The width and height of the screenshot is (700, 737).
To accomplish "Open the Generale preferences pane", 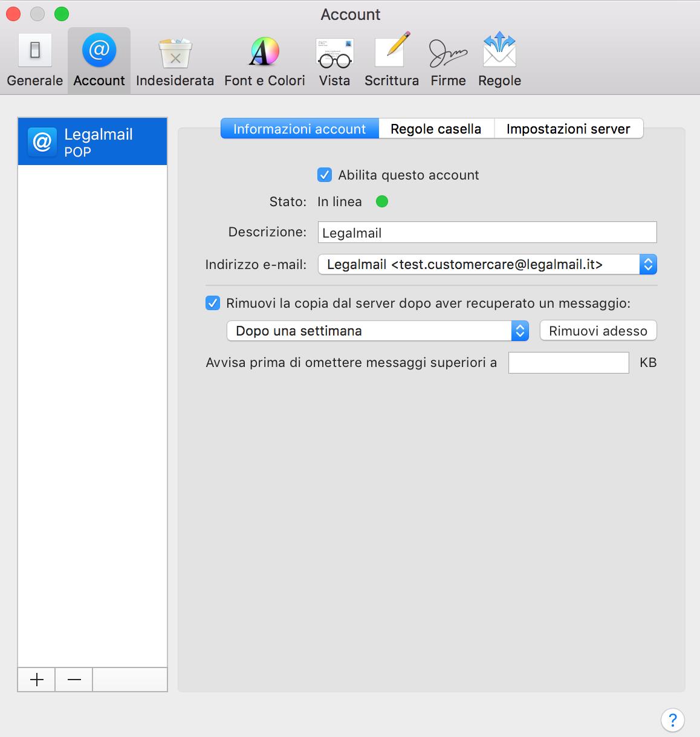I will (x=35, y=60).
